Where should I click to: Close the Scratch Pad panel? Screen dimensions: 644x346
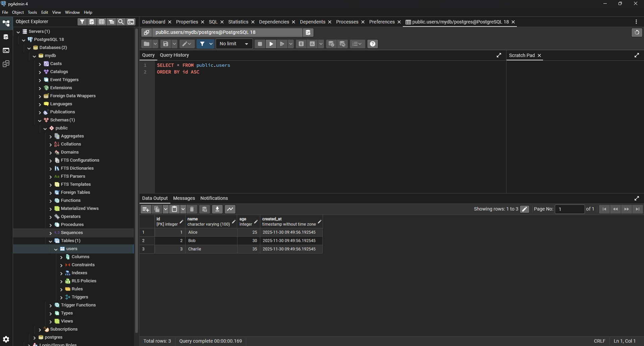[x=539, y=56]
